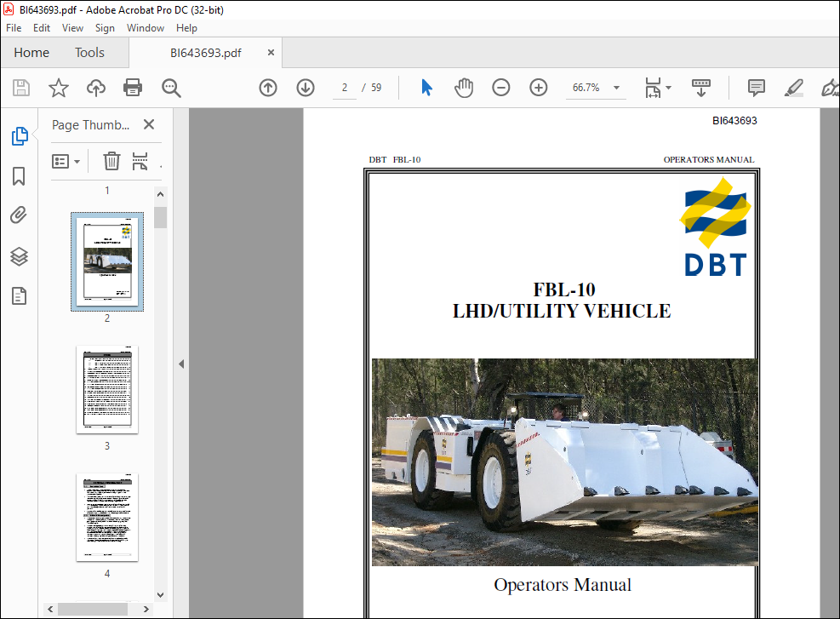Click the page number input field
The width and height of the screenshot is (840, 619).
coord(345,88)
